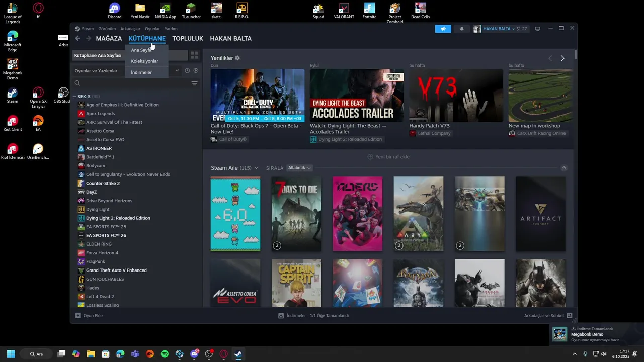Open the Artifact Foundry cover
Screen dimensions: 644x362
pyautogui.click(x=540, y=214)
